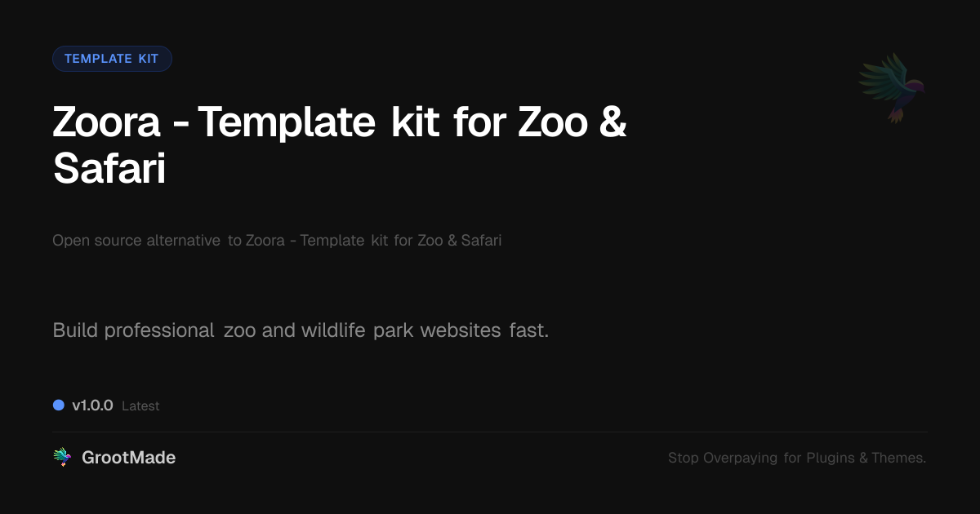Click the ampersand in the large white heading
Viewport: 980px width, 514px height.
(612, 122)
